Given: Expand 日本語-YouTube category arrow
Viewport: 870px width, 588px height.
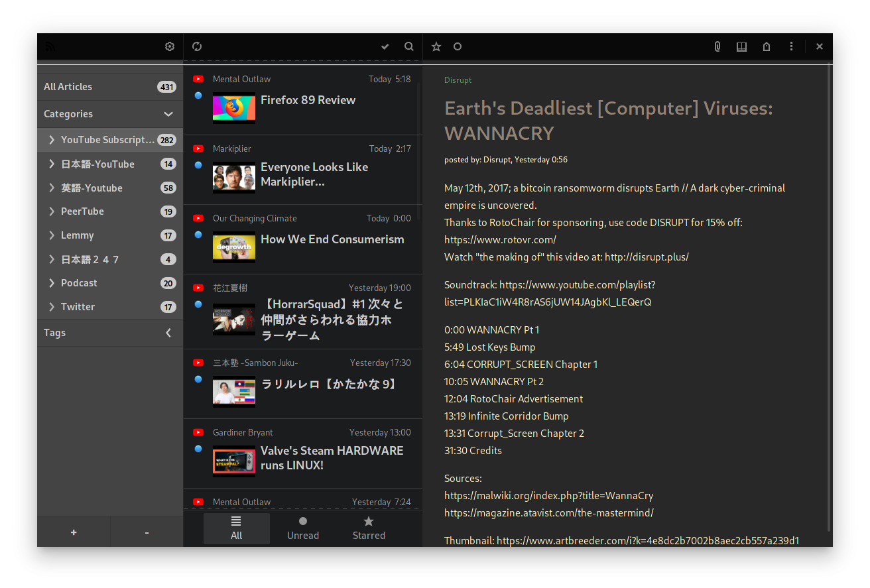Looking at the screenshot, I should [x=52, y=164].
